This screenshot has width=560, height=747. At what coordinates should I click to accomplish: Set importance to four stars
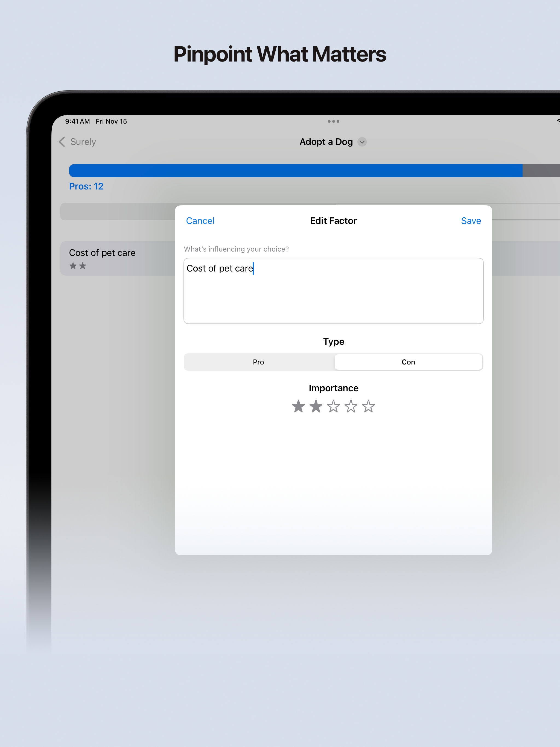pos(351,406)
